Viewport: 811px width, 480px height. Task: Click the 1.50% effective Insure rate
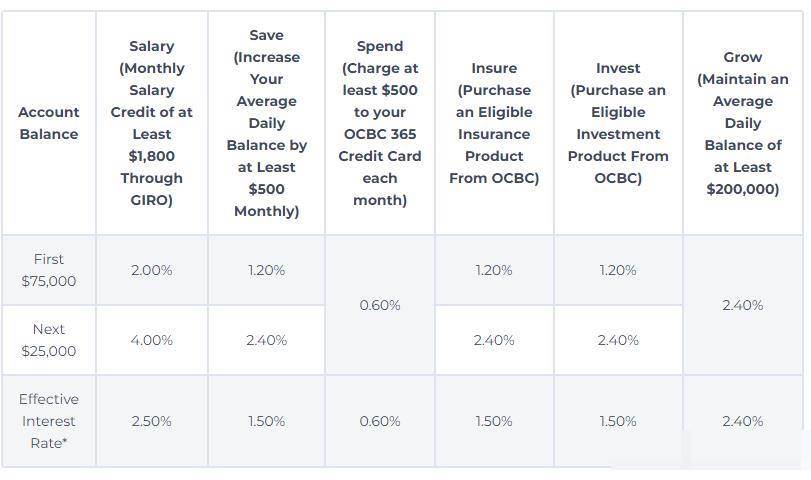point(494,421)
